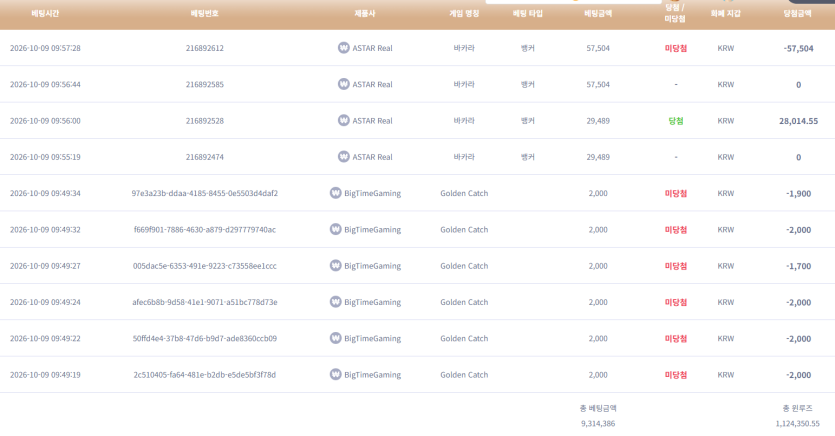Select bet ID starting with afec6b8b
Image resolution: width=835 pixels, height=436 pixels.
coord(204,302)
